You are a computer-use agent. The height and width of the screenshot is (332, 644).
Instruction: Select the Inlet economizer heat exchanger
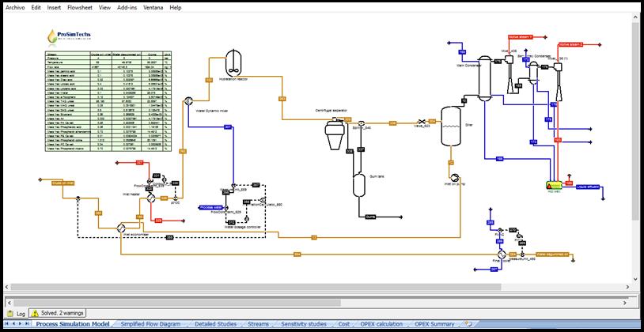[123, 226]
